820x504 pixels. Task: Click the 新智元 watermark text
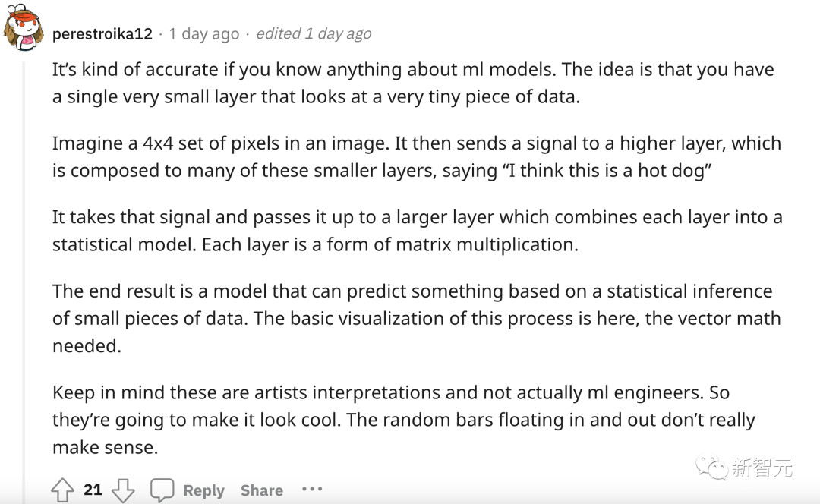click(x=762, y=467)
